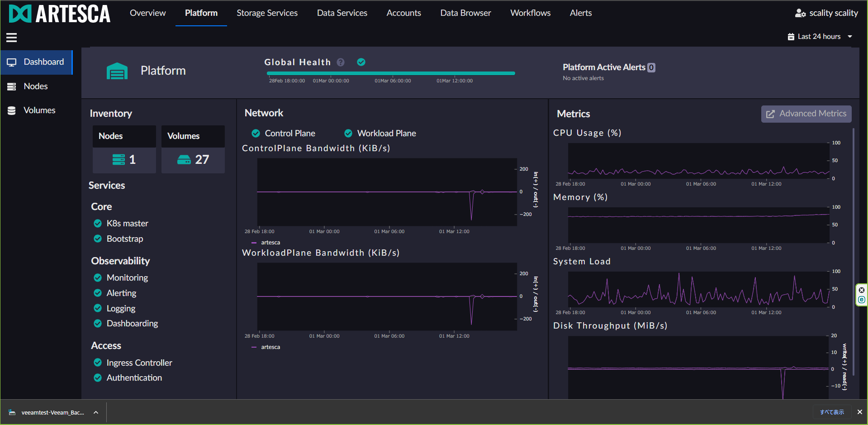
Task: Click the Bootstrap status icon
Action: click(97, 239)
